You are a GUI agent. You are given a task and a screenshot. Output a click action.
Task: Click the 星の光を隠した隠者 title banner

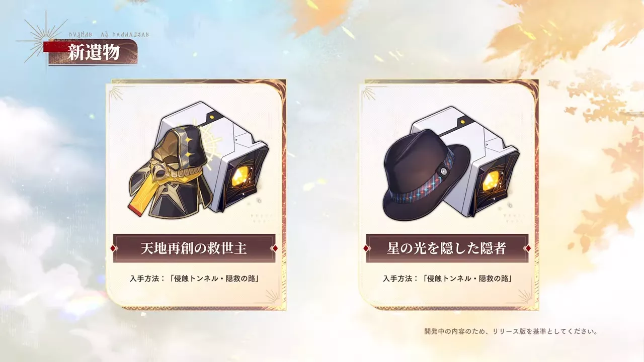pyautogui.click(x=447, y=248)
